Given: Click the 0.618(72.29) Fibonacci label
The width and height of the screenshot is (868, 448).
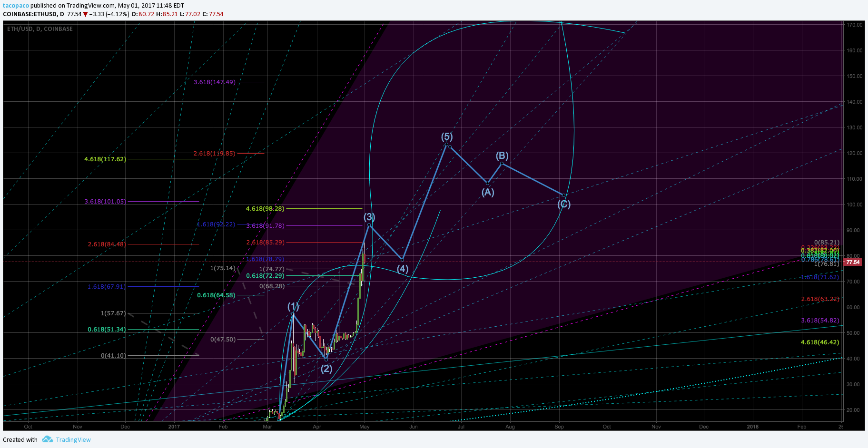Looking at the screenshot, I should (x=265, y=276).
